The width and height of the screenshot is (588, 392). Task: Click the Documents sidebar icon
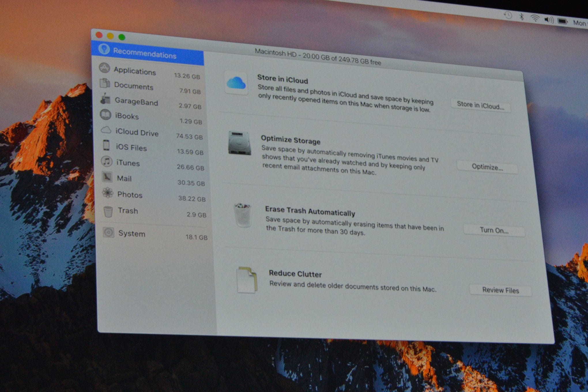105,83
